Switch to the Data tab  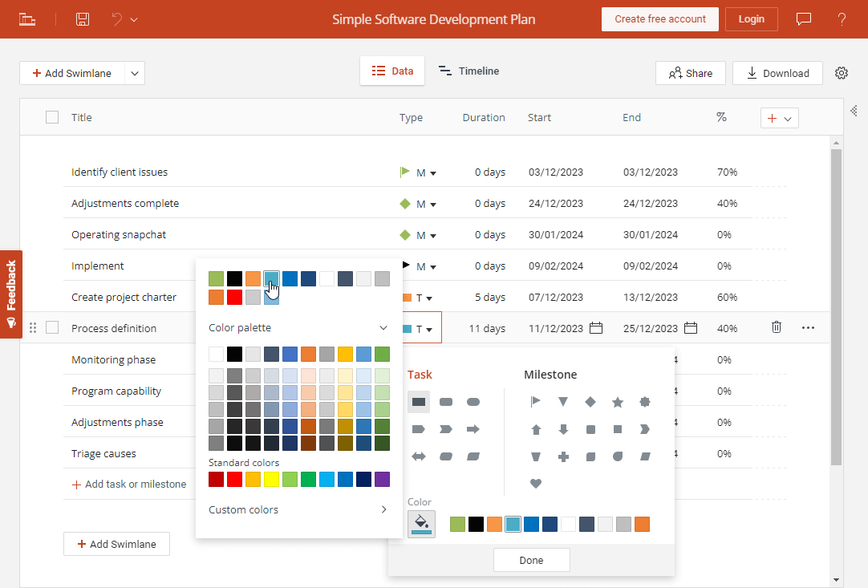392,71
